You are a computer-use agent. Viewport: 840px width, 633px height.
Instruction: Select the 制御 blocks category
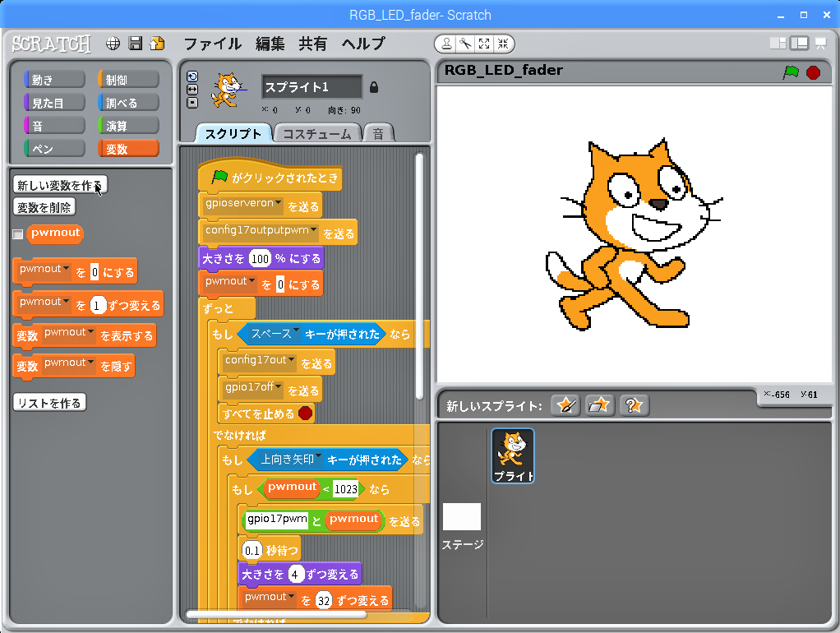point(128,80)
